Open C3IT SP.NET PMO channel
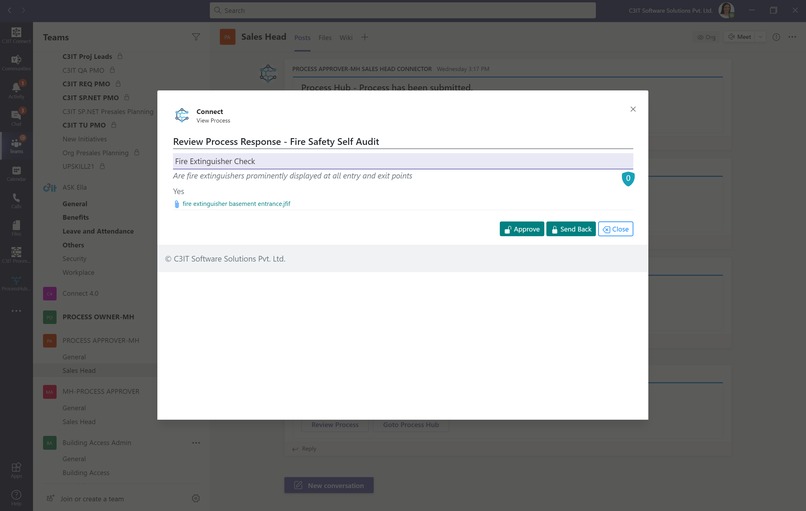Image resolution: width=806 pixels, height=511 pixels. pos(90,98)
